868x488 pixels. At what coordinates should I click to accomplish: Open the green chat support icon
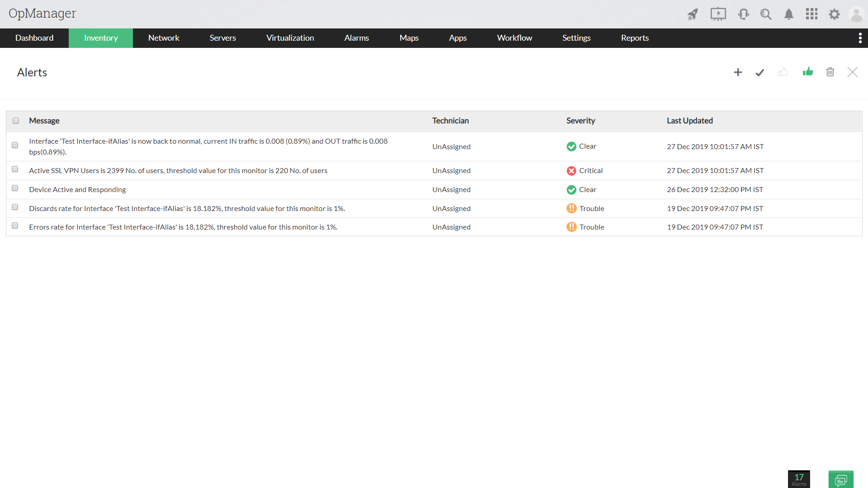pos(841,479)
